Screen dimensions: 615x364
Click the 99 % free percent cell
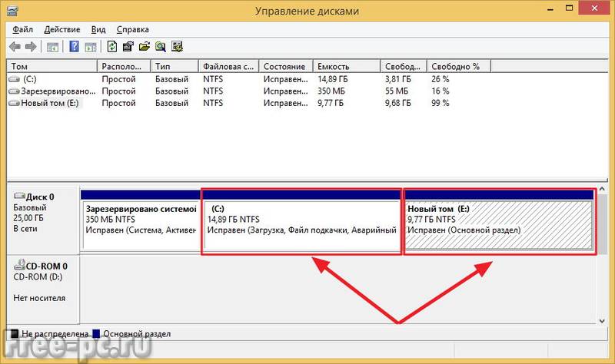(x=440, y=104)
